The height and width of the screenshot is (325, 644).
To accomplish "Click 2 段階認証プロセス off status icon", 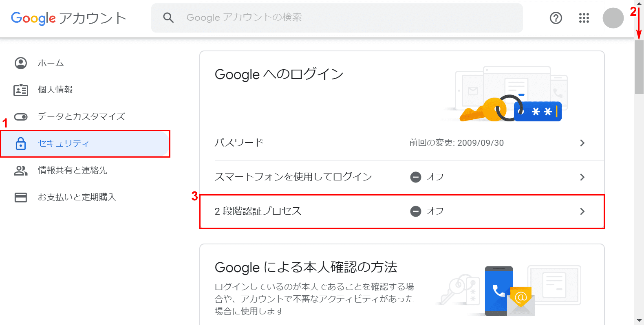I will 416,211.
